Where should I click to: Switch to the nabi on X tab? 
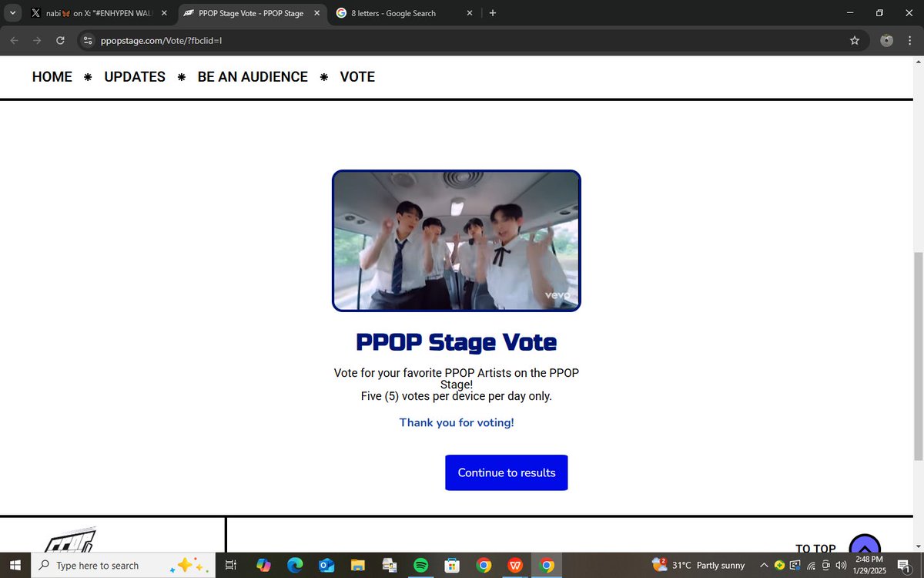coord(99,13)
